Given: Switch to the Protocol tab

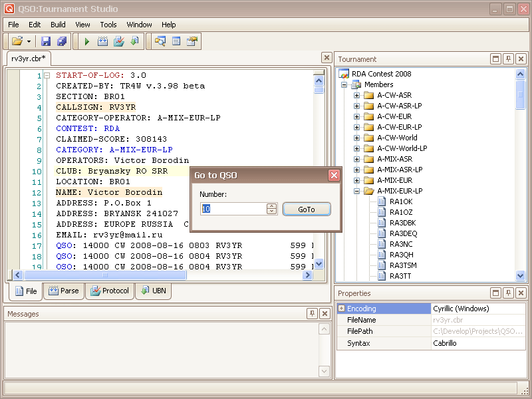Looking at the screenshot, I should click(110, 291).
